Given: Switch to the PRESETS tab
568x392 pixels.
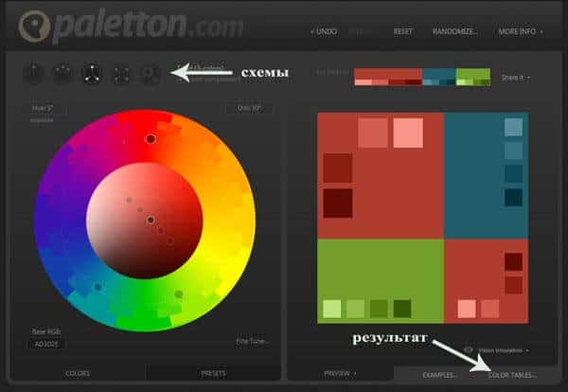Looking at the screenshot, I should tap(213, 373).
